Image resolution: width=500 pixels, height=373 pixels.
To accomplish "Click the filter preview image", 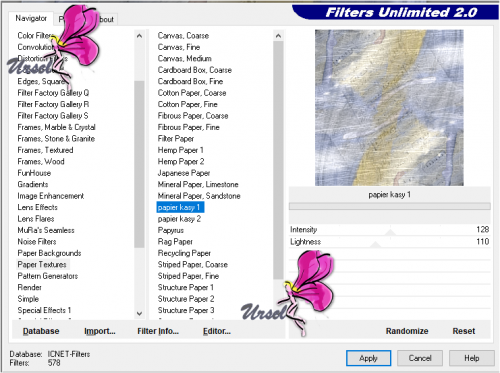I will tap(389, 108).
